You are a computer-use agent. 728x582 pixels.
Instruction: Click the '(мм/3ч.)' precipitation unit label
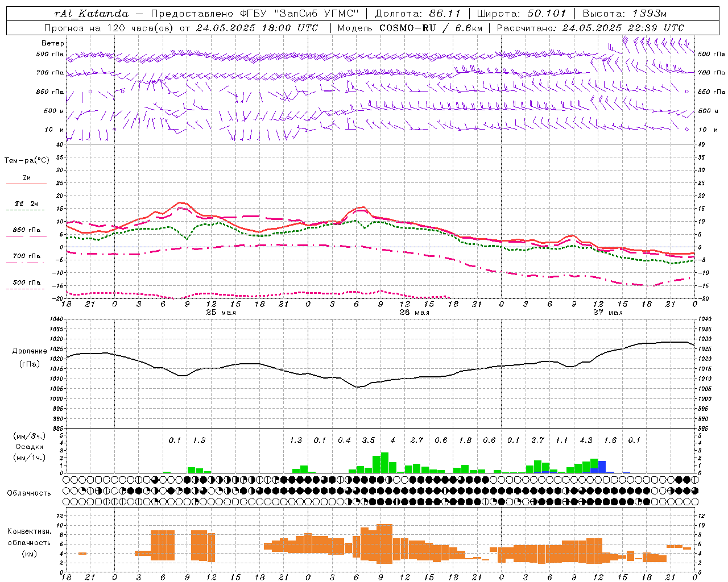pos(29,436)
